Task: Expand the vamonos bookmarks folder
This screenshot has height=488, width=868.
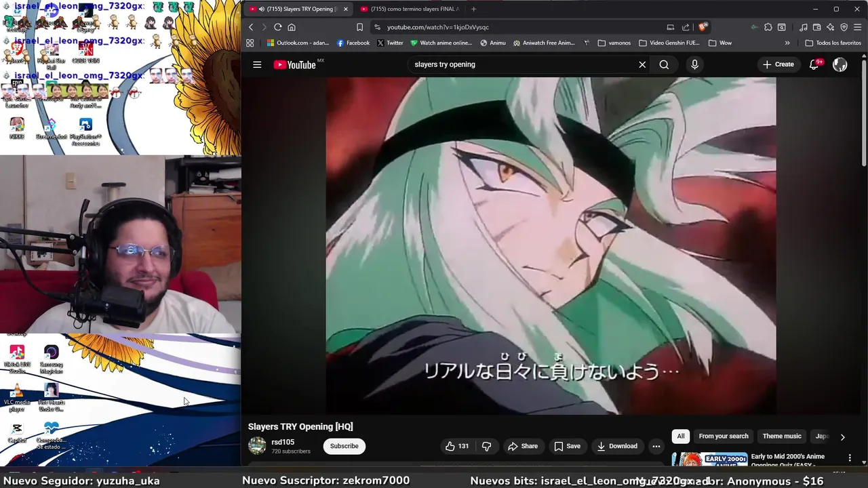Action: [x=614, y=43]
